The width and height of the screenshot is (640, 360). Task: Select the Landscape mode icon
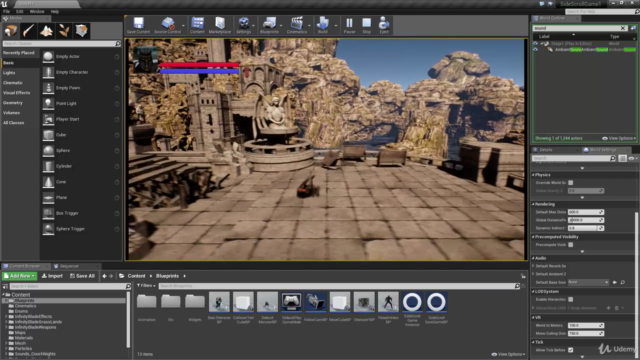pos(46,31)
